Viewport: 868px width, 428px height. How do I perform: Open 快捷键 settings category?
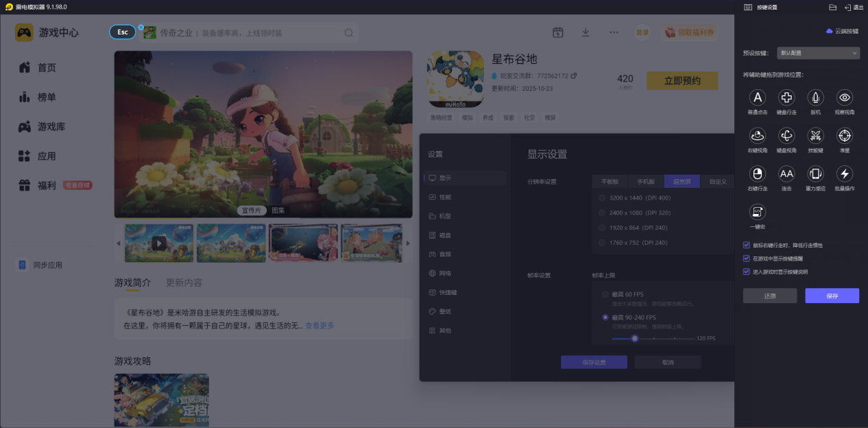465,292
